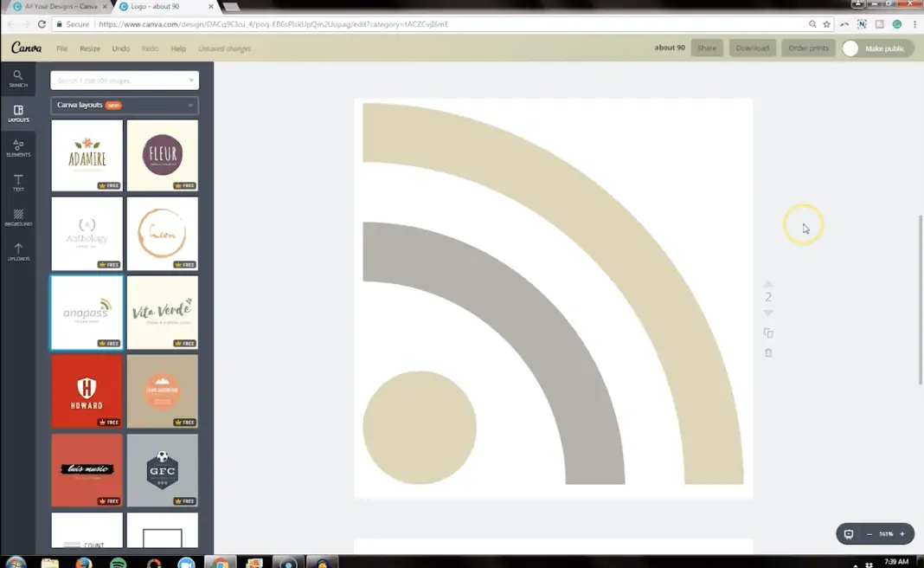Choose the Fleur logo layout
Screen dimensions: 924x568
coord(162,156)
